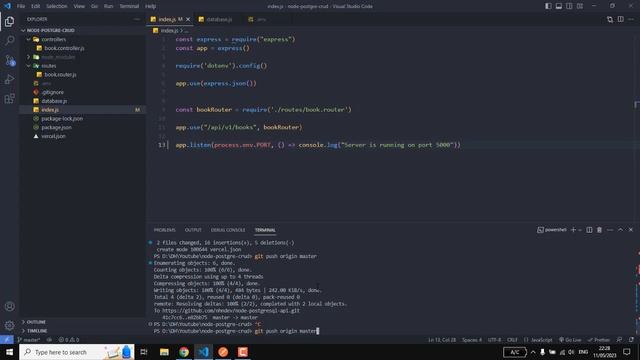Screen dimensions: 640x360
Task: Open Chrome from the Windows taskbar
Action: [x=184, y=352]
